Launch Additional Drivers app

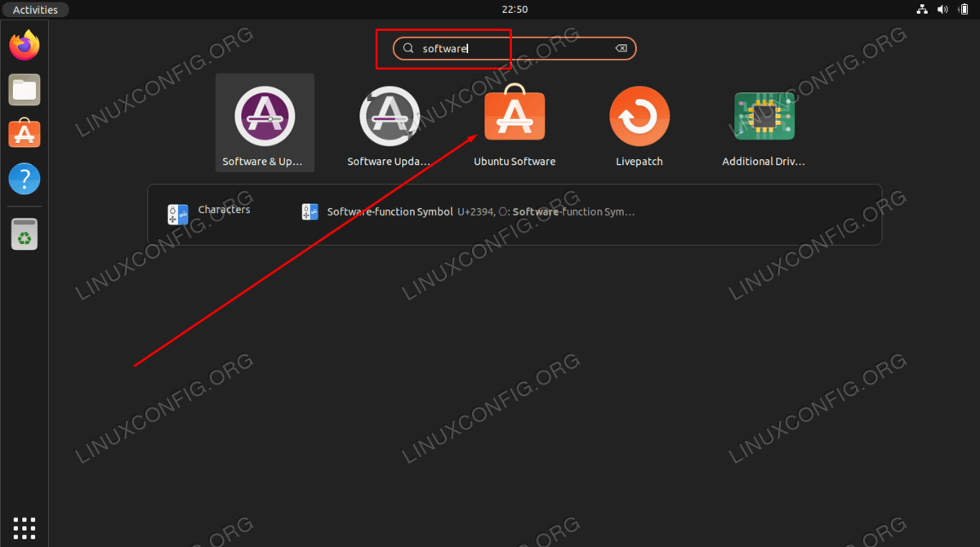(x=764, y=122)
